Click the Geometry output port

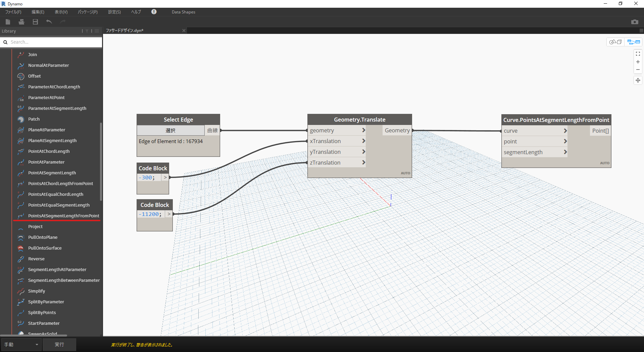pyautogui.click(x=397, y=130)
